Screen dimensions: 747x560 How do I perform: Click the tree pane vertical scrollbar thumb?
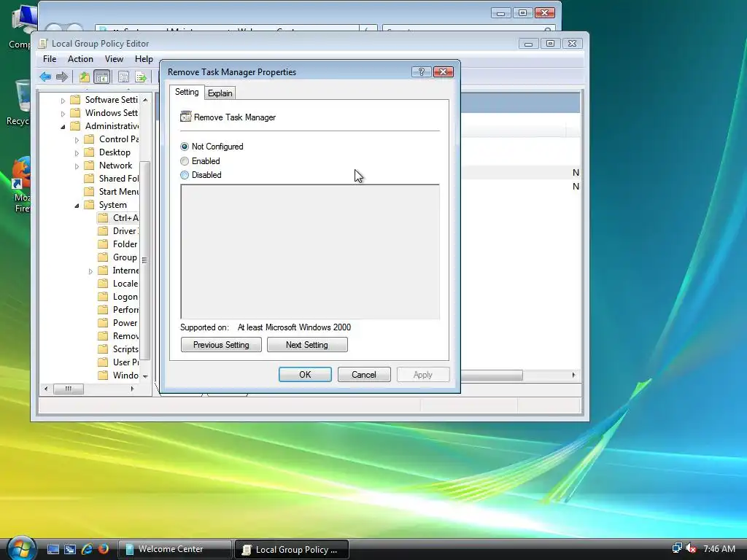pos(145,260)
